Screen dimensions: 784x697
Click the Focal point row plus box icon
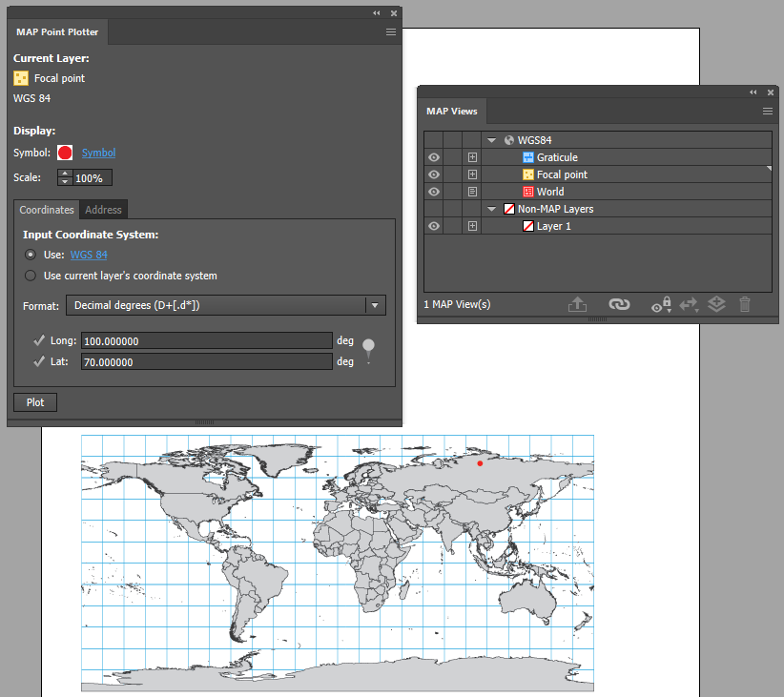coord(472,174)
